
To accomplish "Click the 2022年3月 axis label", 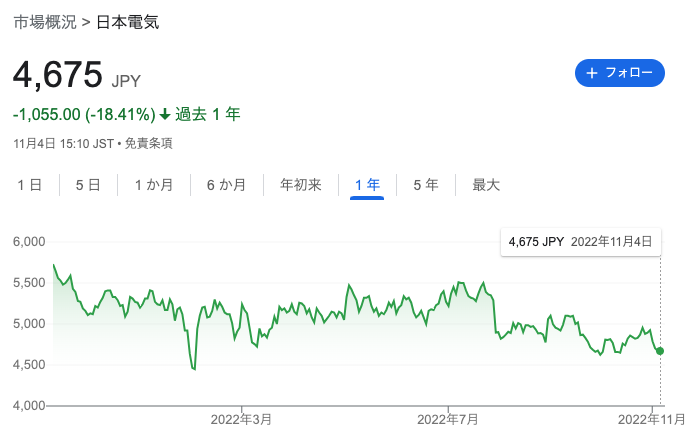I will tap(241, 419).
